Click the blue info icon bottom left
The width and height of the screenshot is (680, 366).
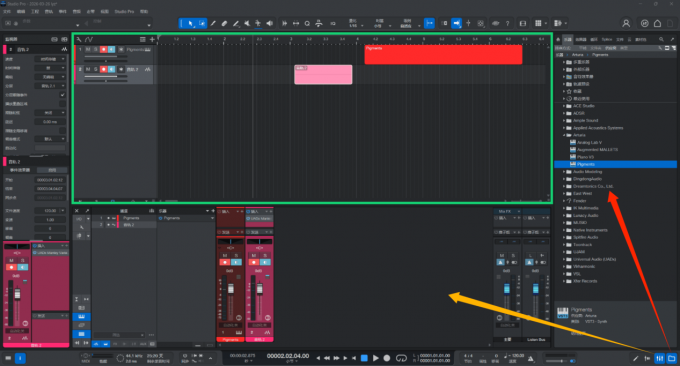pos(20,358)
